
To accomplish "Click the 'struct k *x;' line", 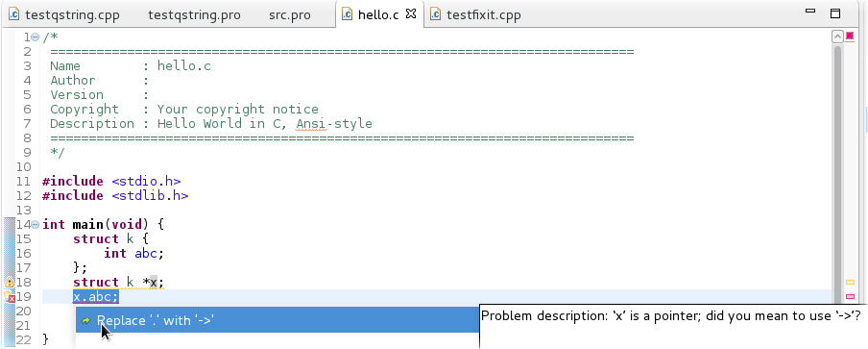I will click(118, 282).
